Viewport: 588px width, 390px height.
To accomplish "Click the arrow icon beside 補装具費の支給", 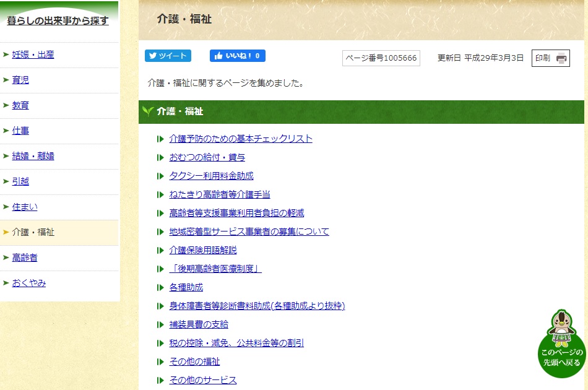I will coord(160,325).
